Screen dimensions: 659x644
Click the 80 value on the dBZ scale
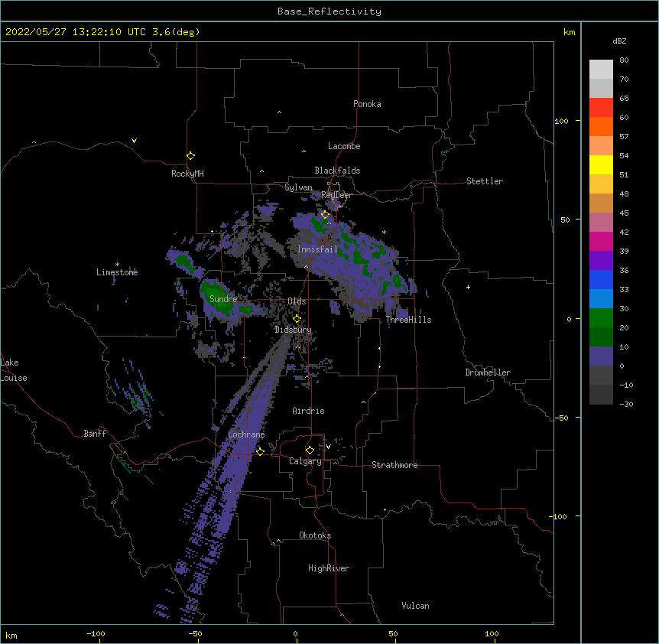pyautogui.click(x=624, y=60)
